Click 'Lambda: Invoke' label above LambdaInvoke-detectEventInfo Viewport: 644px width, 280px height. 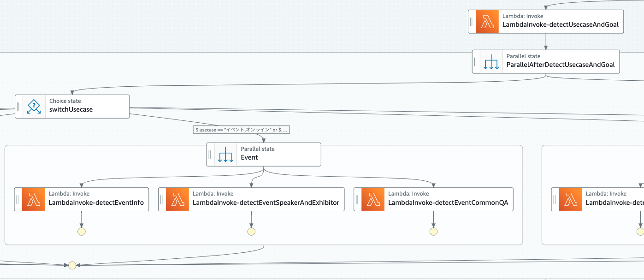(69, 194)
